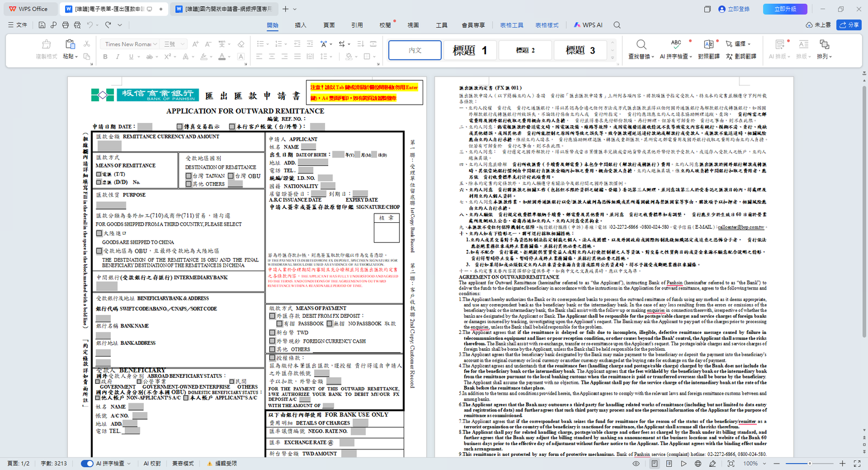Tick the 其他 OTHERS destination checkbox
Viewport: 868px width, 470px height.
click(188, 184)
